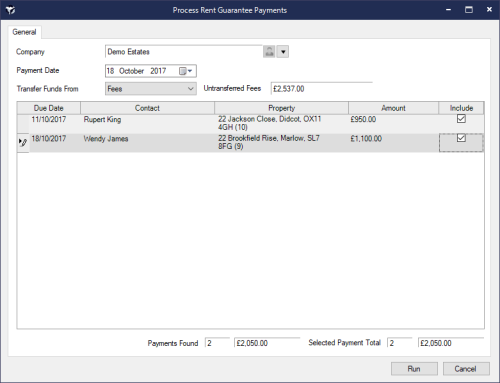Click the contact lookup icon beside Company
The image size is (500, 383).
[269, 52]
